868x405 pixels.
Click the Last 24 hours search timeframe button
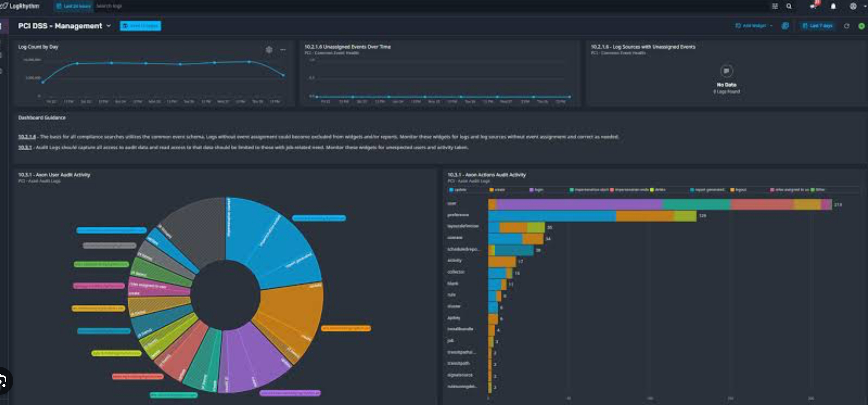[74, 6]
